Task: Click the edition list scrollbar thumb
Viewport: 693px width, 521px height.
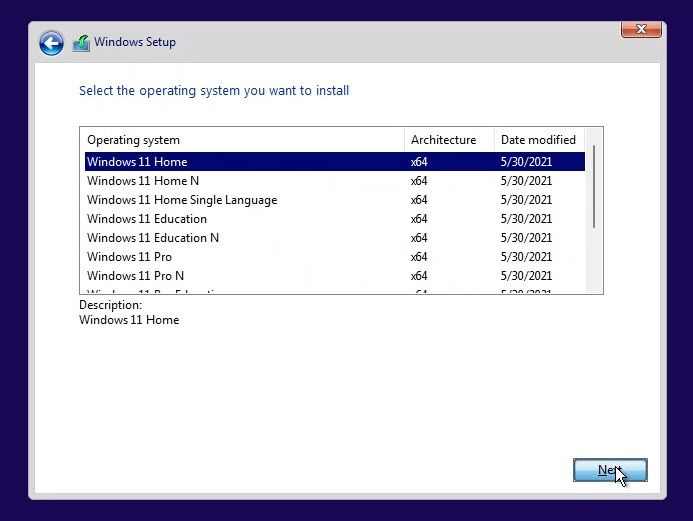Action: coord(594,186)
